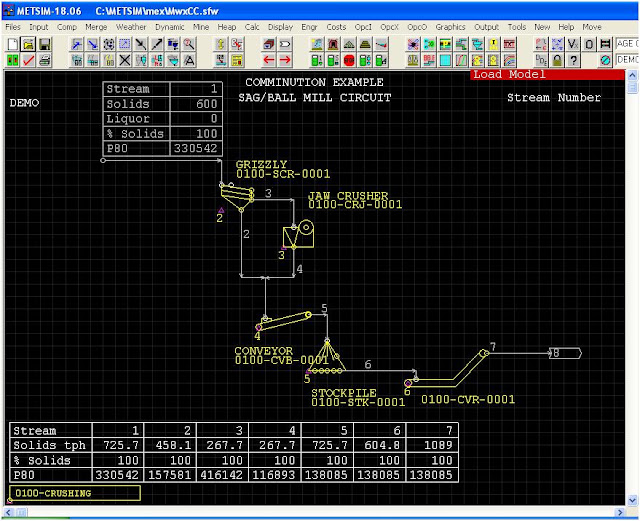The width and height of the screenshot is (640, 521).
Task: Click the red checkmark icon
Action: click(x=29, y=60)
